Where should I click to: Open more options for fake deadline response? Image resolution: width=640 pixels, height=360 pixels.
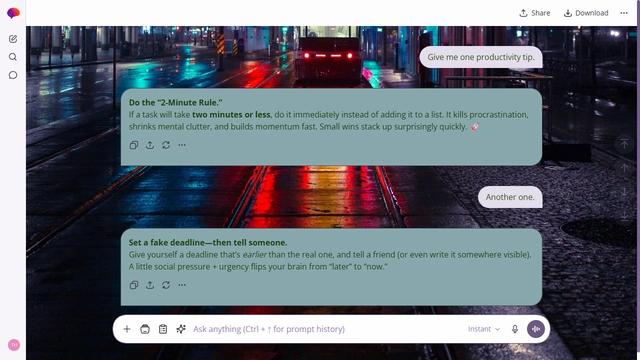click(182, 285)
